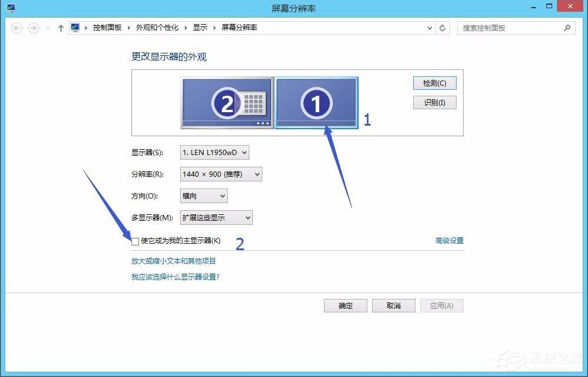Navigate to 控制面板 in the breadcrumb
This screenshot has height=377, width=588.
[107, 27]
